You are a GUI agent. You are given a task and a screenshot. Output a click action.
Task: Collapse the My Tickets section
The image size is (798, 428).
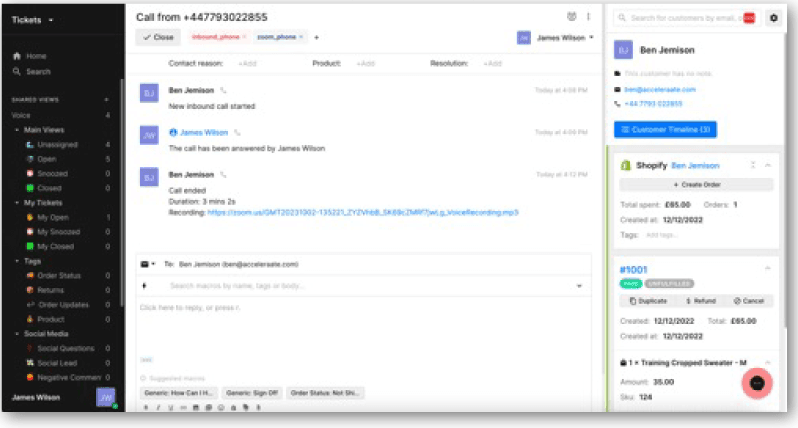17,203
